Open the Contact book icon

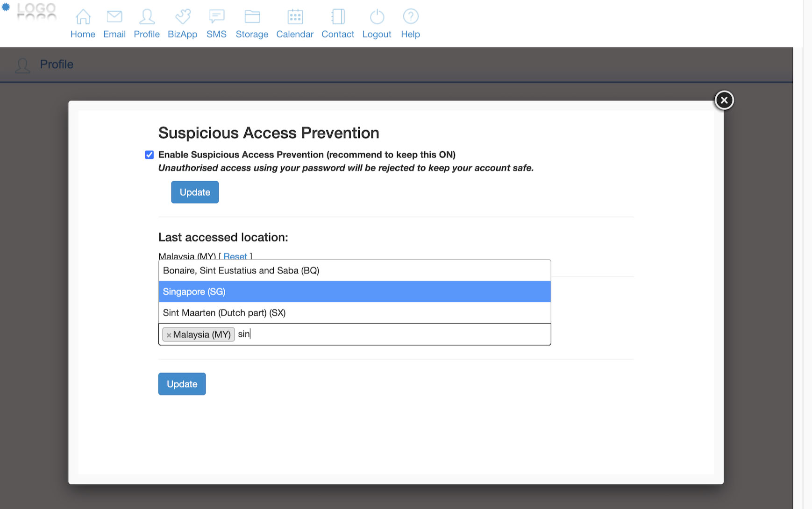[x=338, y=17]
